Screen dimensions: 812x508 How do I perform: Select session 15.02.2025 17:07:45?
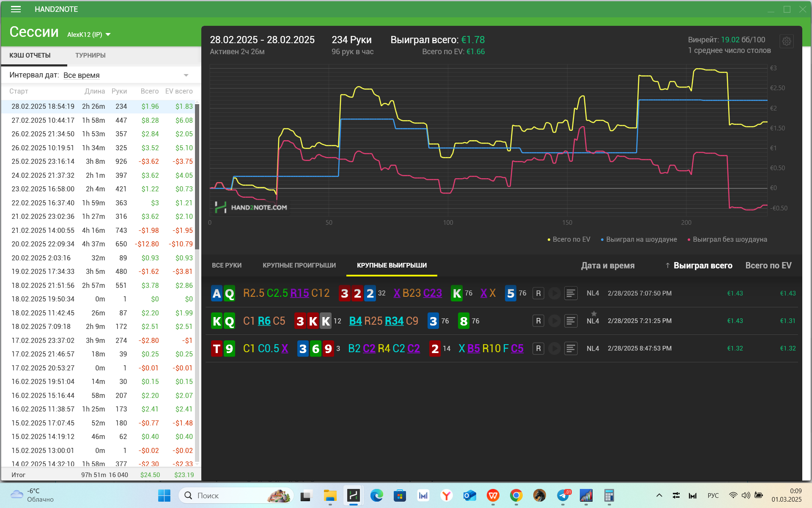click(98, 423)
